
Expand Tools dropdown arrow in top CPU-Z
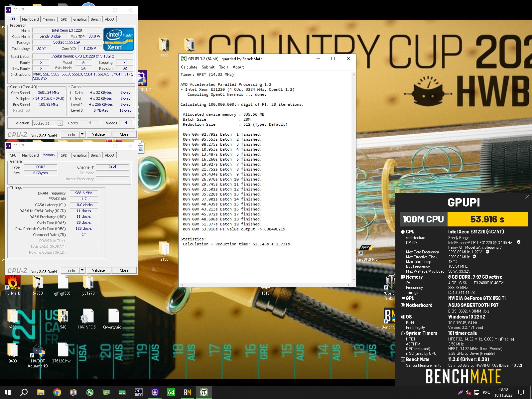coord(82,134)
